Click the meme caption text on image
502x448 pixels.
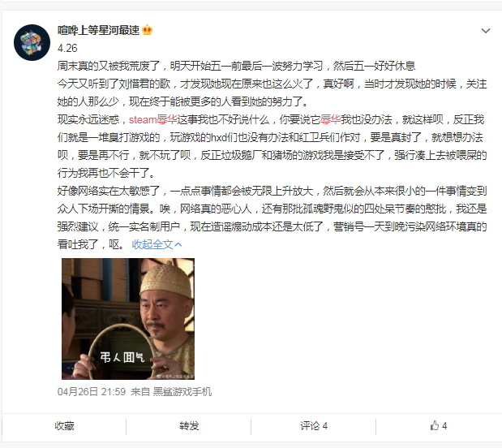[122, 357]
